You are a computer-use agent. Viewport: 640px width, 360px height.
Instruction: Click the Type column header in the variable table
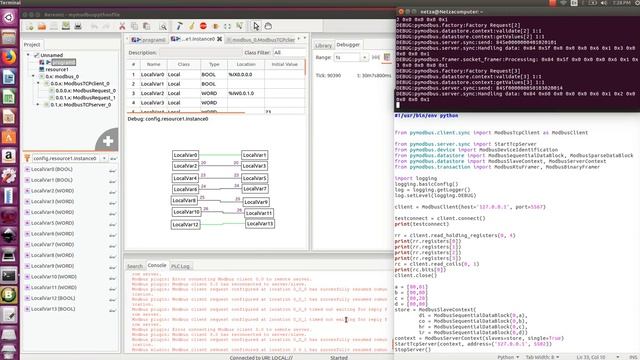point(214,64)
